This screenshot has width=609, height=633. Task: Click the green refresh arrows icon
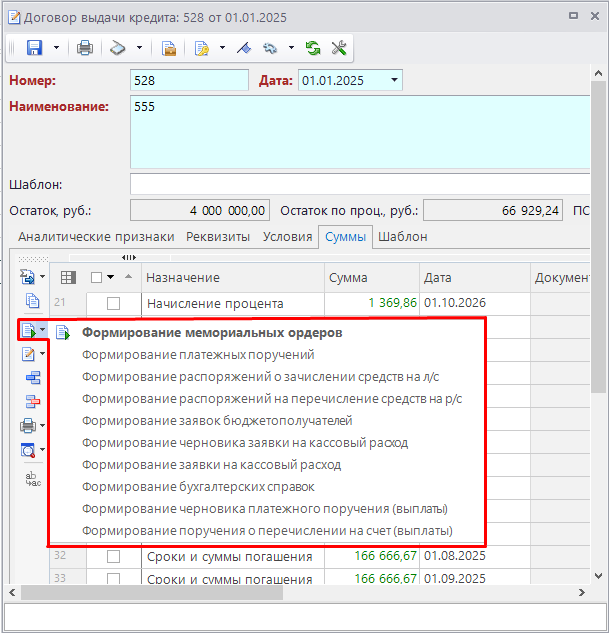tap(313, 47)
